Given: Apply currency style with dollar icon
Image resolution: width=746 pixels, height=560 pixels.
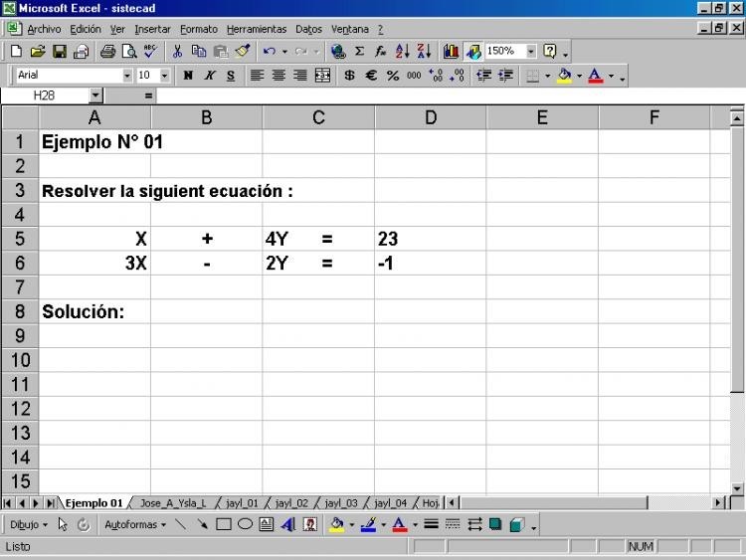Looking at the screenshot, I should coord(349,76).
